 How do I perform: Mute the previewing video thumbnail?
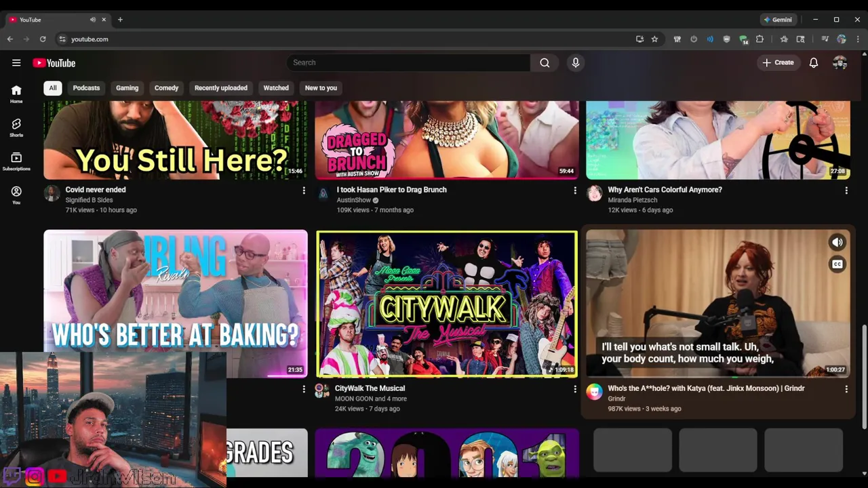[x=837, y=242]
